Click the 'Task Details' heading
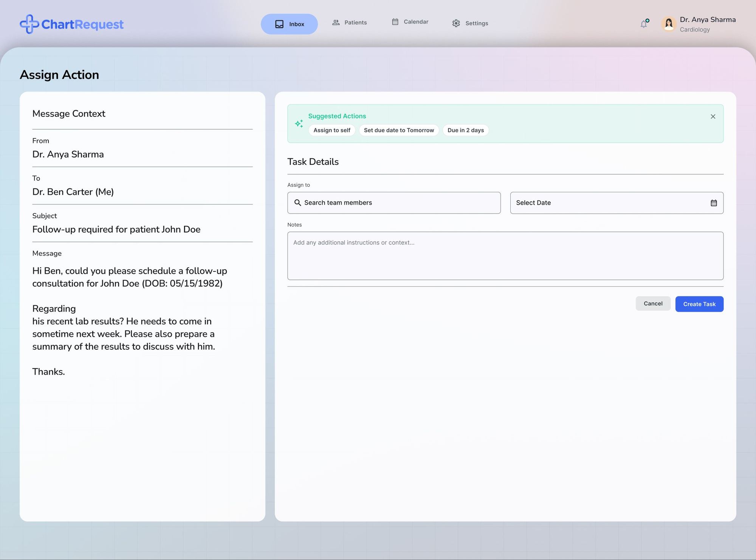Image resolution: width=756 pixels, height=560 pixels. point(313,162)
